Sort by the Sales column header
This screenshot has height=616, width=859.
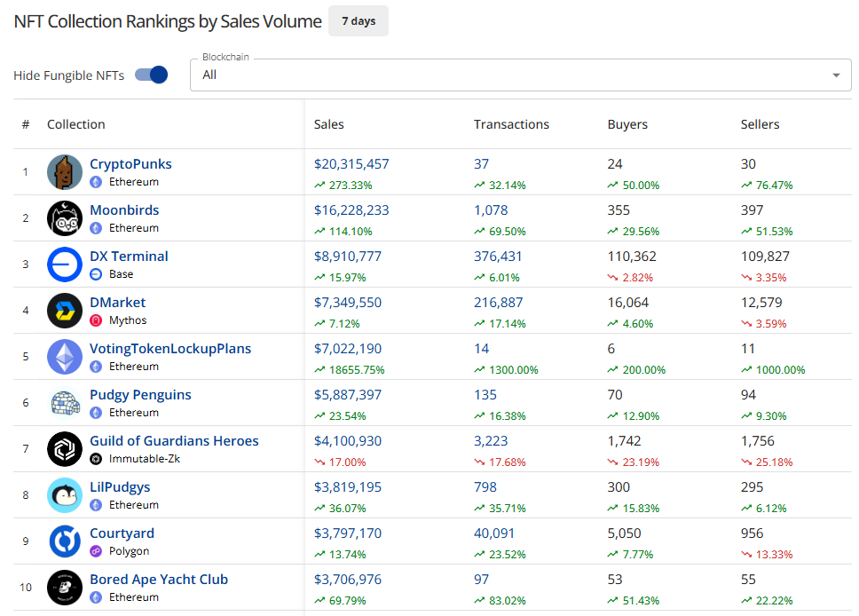[329, 124]
